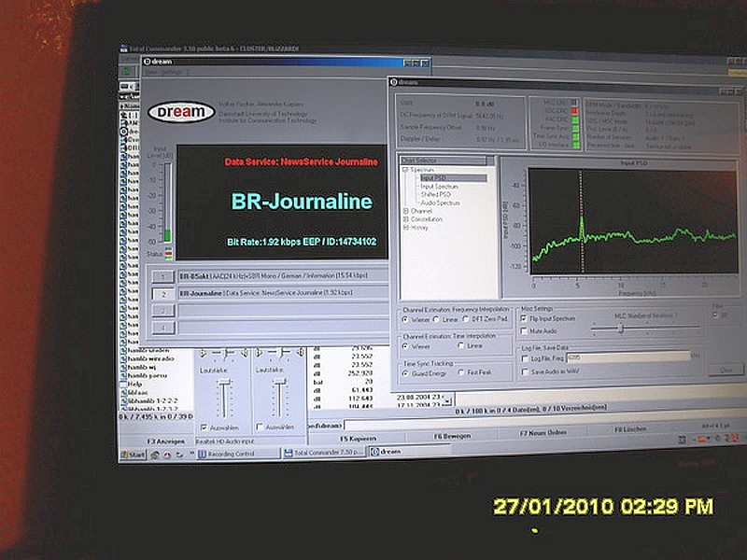
Task: Expand the Channel tree node
Action: [x=406, y=211]
